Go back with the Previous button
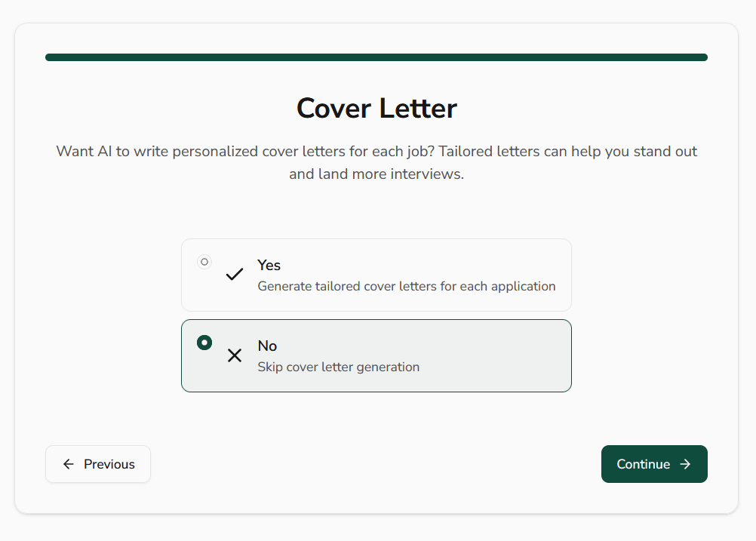Image resolution: width=756 pixels, height=541 pixels. click(98, 464)
